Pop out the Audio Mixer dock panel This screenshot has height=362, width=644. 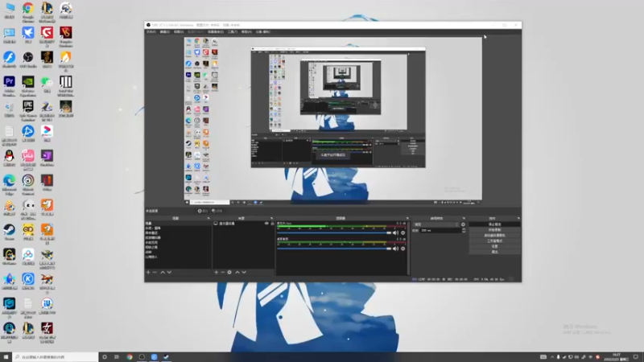407,218
